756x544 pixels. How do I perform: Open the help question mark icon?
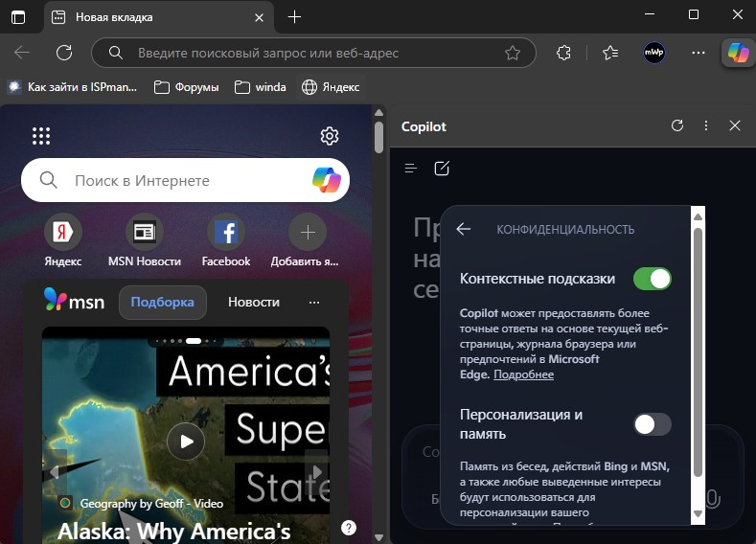tap(349, 528)
